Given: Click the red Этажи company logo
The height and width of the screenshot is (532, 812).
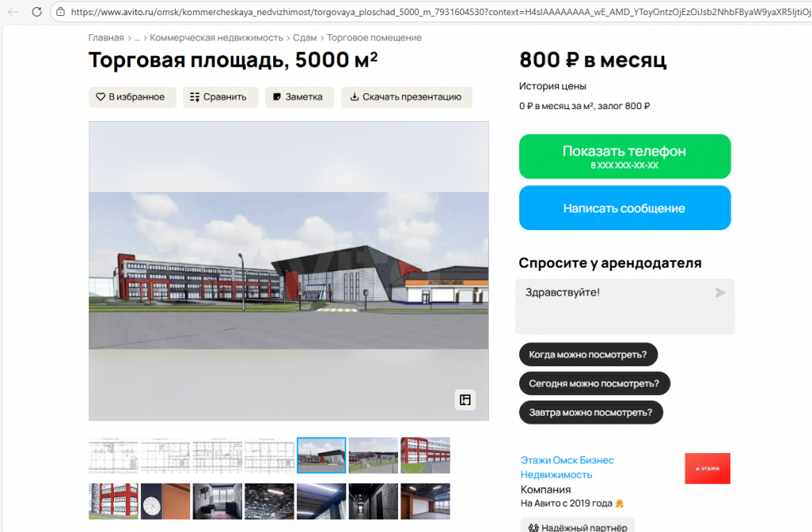Looking at the screenshot, I should pos(707,468).
